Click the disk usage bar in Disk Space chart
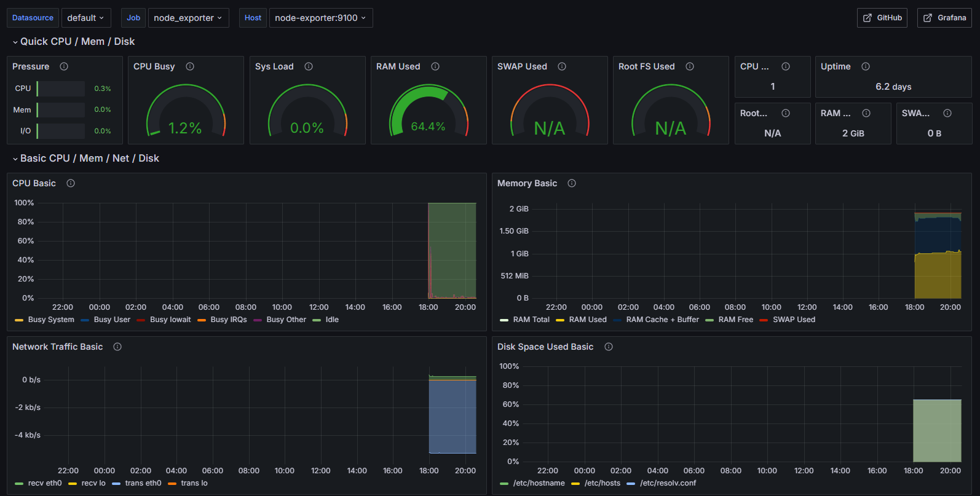Screen dimensions: 980x496 [937, 431]
